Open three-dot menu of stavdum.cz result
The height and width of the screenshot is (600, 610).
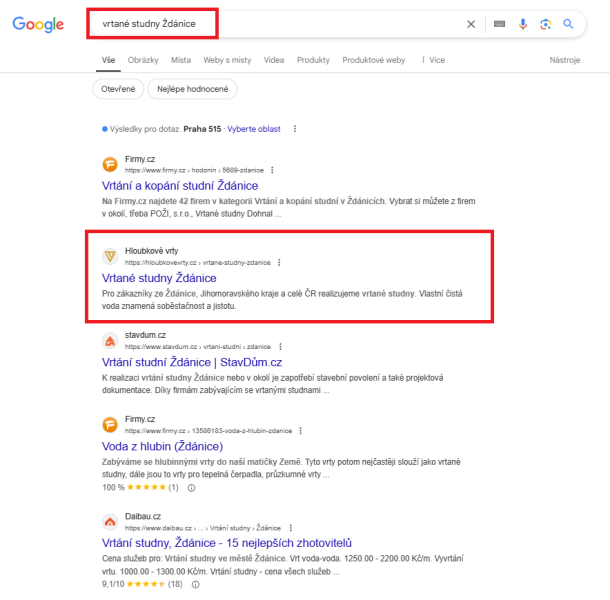click(280, 347)
